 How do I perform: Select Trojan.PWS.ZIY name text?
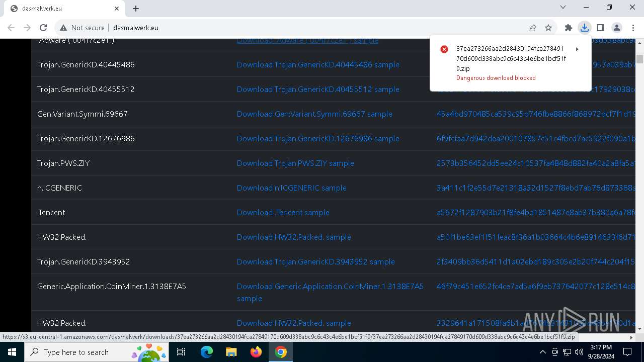pos(63,163)
